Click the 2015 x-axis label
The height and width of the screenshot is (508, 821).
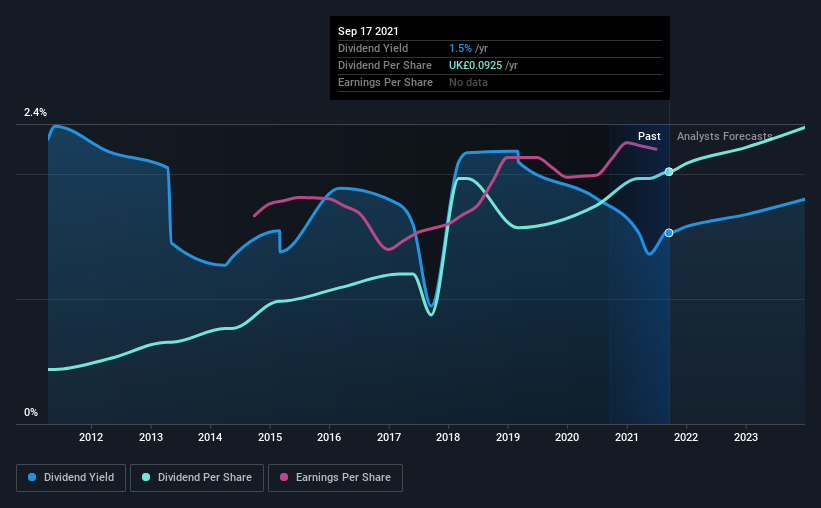pos(270,437)
